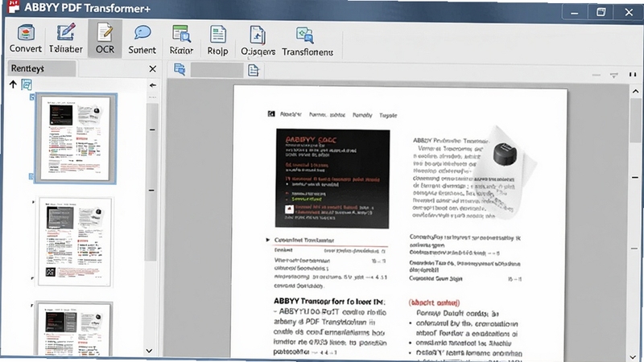Click the red heading link in right column

(434, 303)
